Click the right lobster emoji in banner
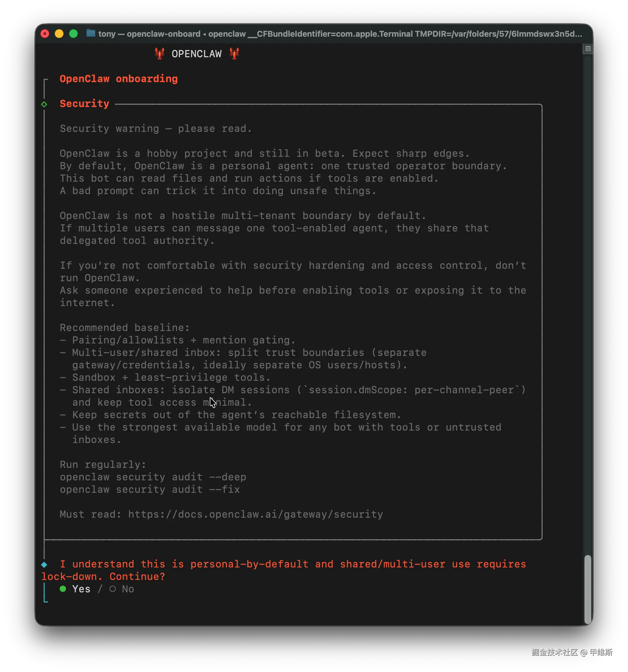Screen dimensions: 628x672 234,54
